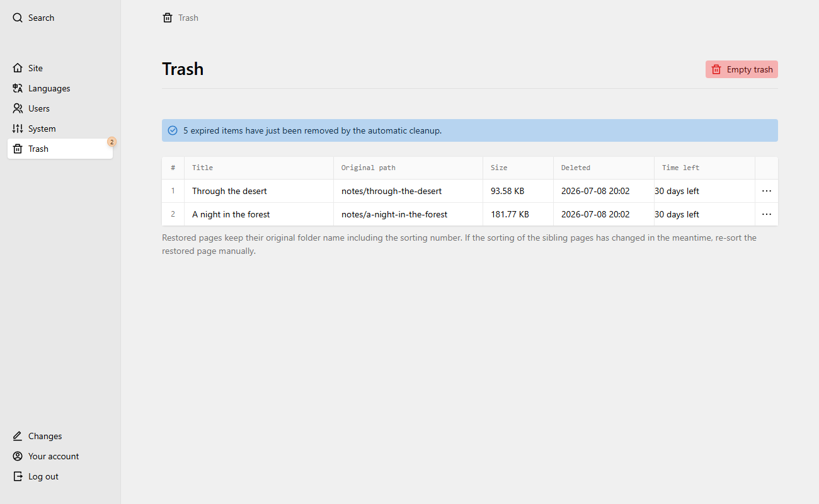The image size is (819, 504).
Task: Click the checkmark icon in cleanup notice
Action: [173, 130]
